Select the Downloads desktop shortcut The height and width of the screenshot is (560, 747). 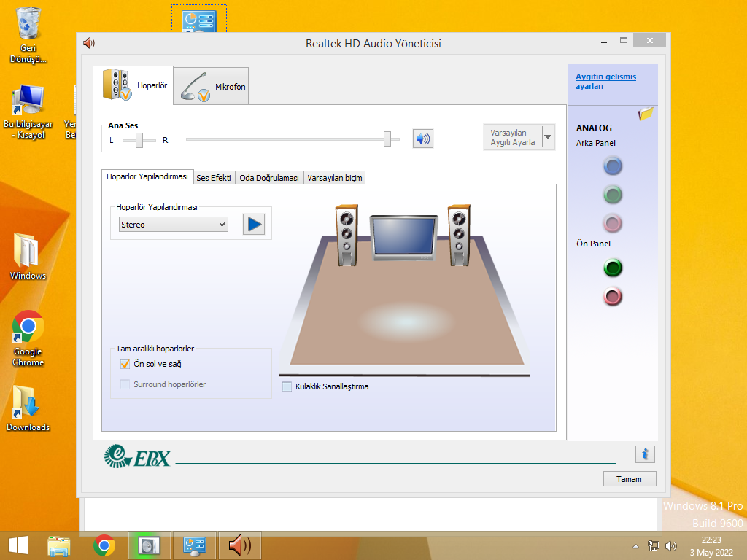coord(28,408)
